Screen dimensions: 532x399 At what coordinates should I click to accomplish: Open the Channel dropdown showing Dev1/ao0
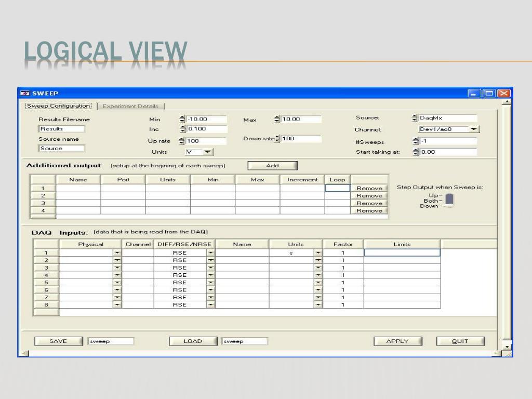pos(474,129)
